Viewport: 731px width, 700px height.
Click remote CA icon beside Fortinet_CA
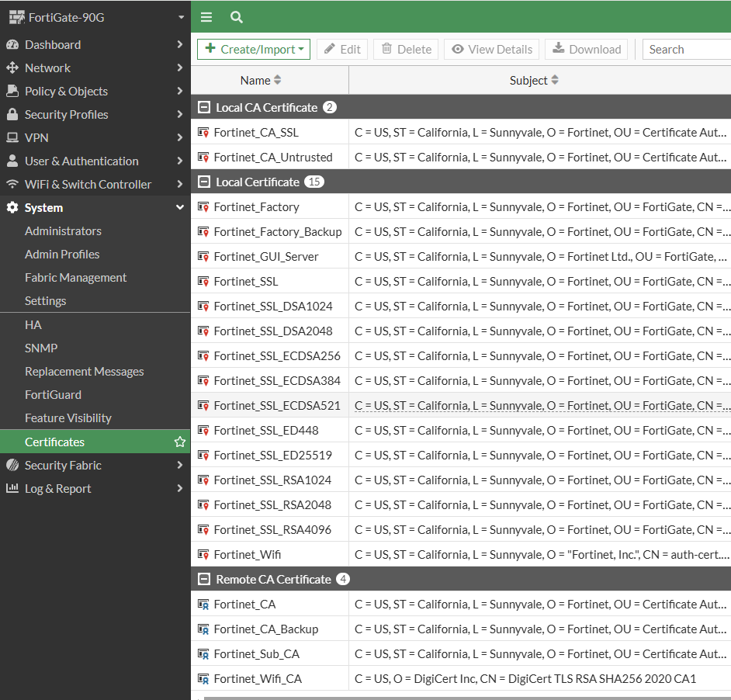[203, 605]
